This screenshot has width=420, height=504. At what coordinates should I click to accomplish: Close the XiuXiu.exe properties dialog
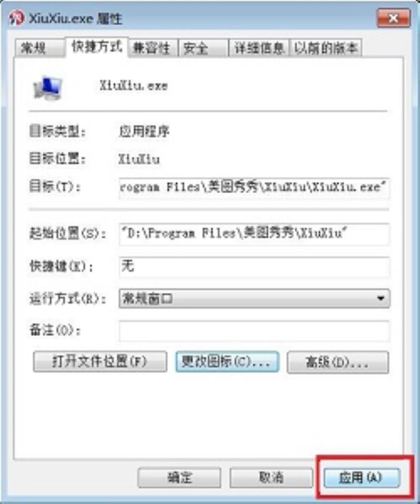click(x=393, y=18)
